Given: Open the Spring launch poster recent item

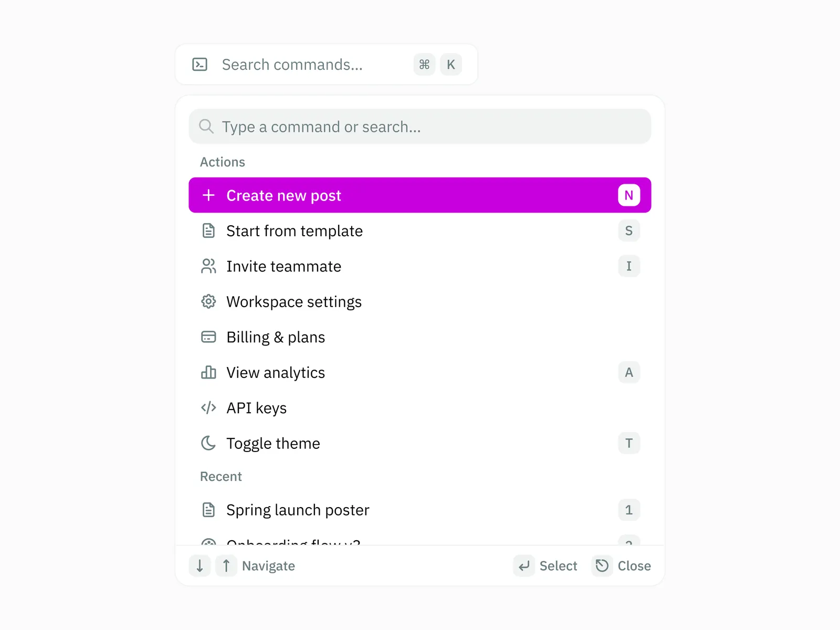Looking at the screenshot, I should pos(298,510).
